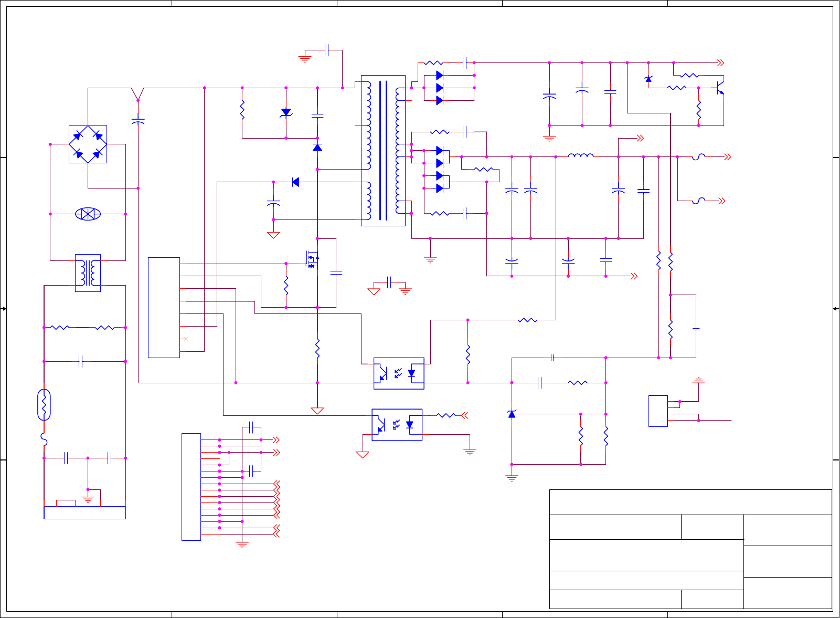This screenshot has width=840, height=618.
Task: Select the auxiliary winding rectifier diode
Action: (295, 182)
